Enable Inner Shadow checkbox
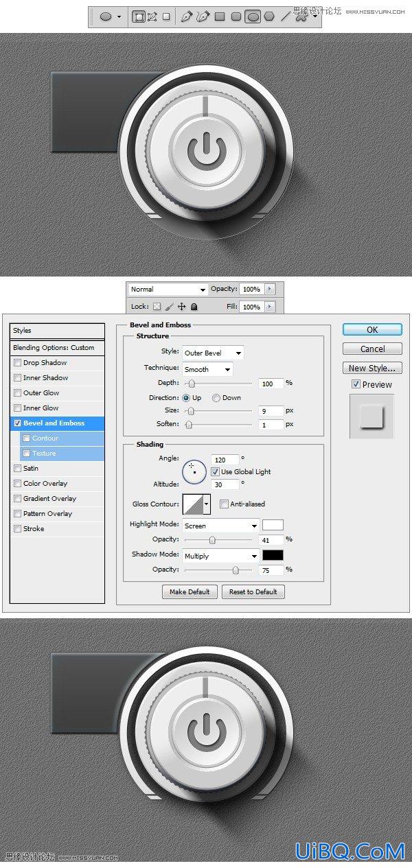412x868 pixels. pyautogui.click(x=18, y=378)
